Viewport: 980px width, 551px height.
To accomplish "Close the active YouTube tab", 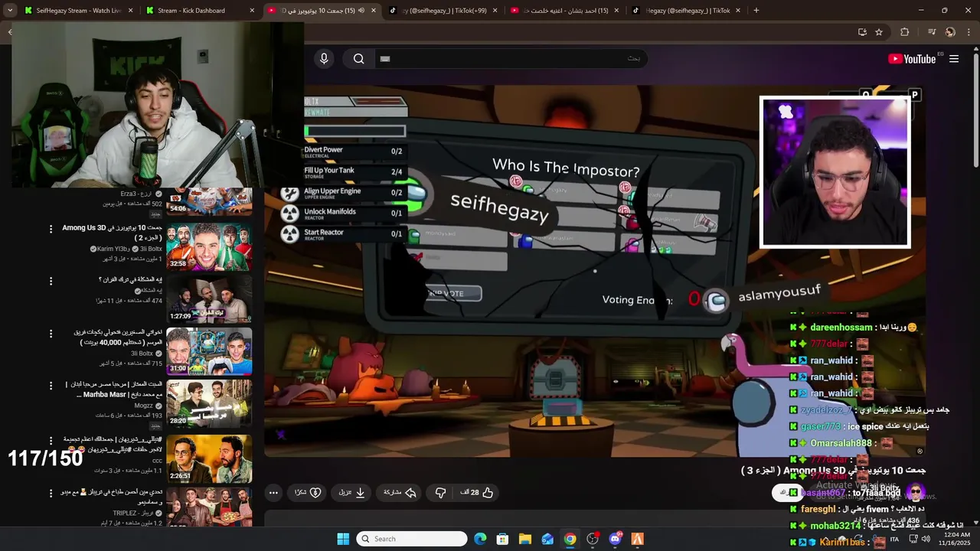I will [x=374, y=11].
